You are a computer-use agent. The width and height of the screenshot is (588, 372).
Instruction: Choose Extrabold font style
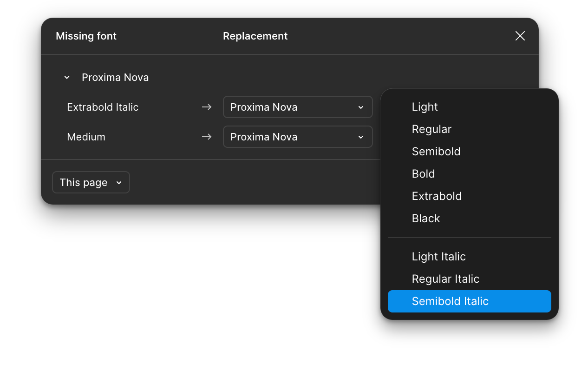point(470,196)
